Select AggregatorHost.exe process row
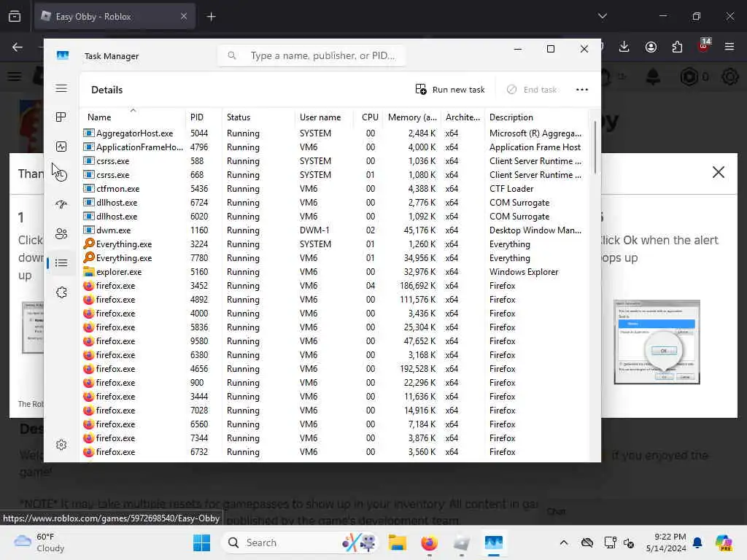This screenshot has width=747, height=560. [x=336, y=133]
